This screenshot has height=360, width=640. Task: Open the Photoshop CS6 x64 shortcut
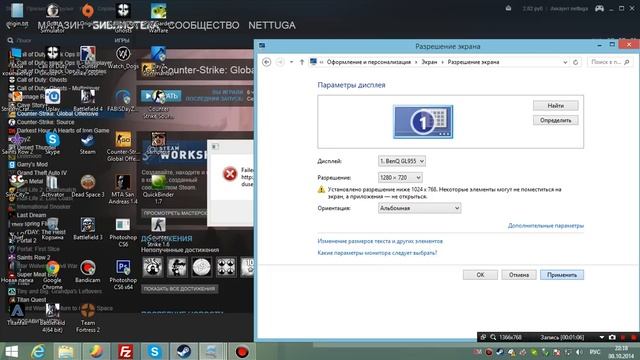pyautogui.click(x=123, y=275)
